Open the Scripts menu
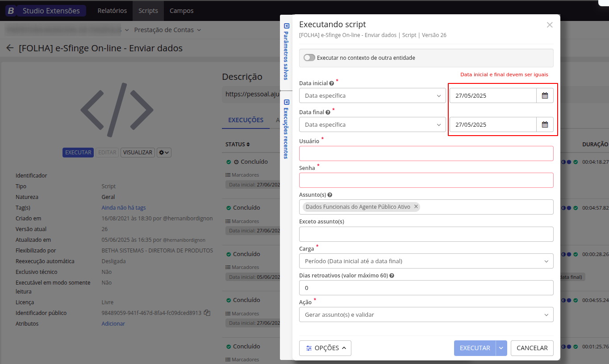609x364 pixels. click(148, 11)
